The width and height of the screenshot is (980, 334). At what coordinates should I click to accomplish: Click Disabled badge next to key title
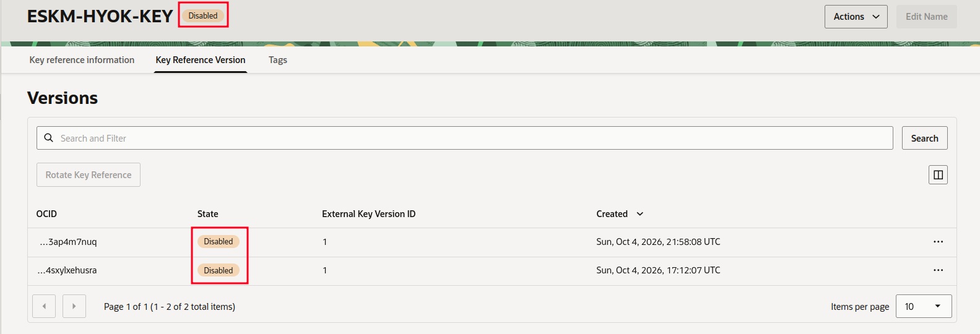point(203,15)
